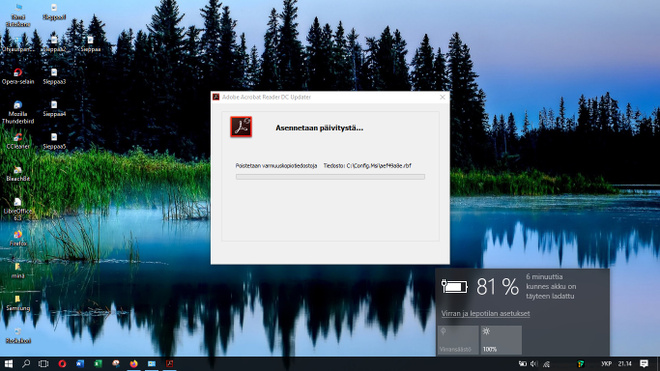Click the "81 %" battery percentage text
Image resolution: width=660 pixels, height=371 pixels.
pos(498,287)
